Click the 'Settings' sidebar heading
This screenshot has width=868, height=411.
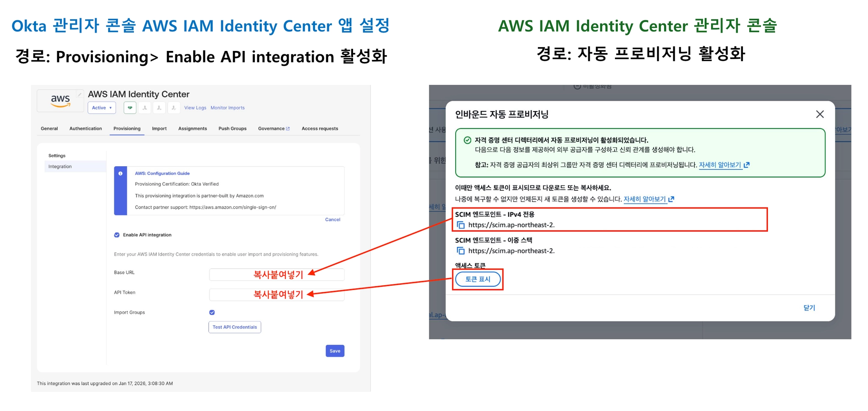coord(57,156)
